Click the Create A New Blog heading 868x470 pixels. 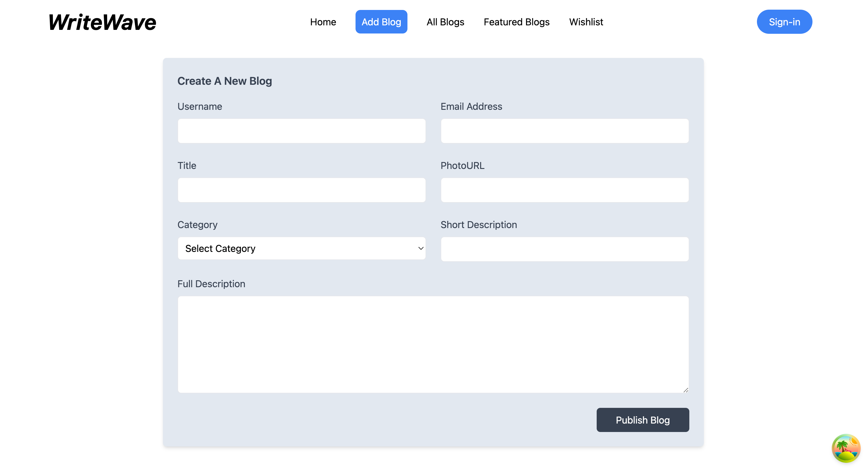point(225,81)
